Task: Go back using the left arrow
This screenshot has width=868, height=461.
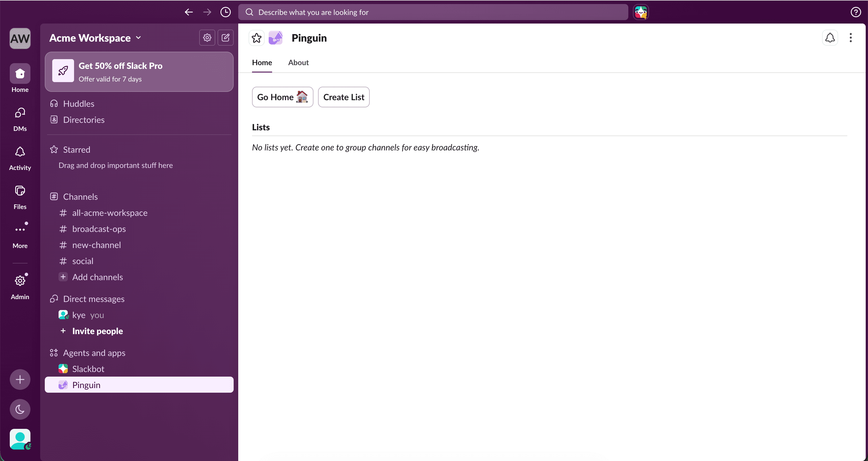Action: pos(189,12)
